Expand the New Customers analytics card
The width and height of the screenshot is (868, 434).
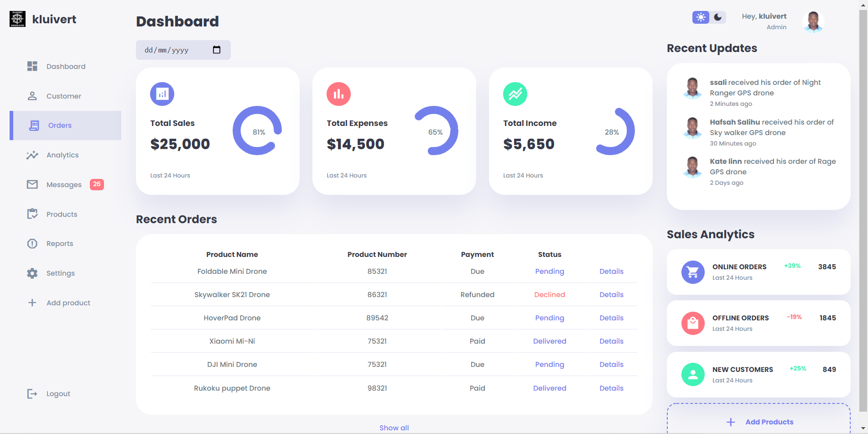pyautogui.click(x=758, y=374)
